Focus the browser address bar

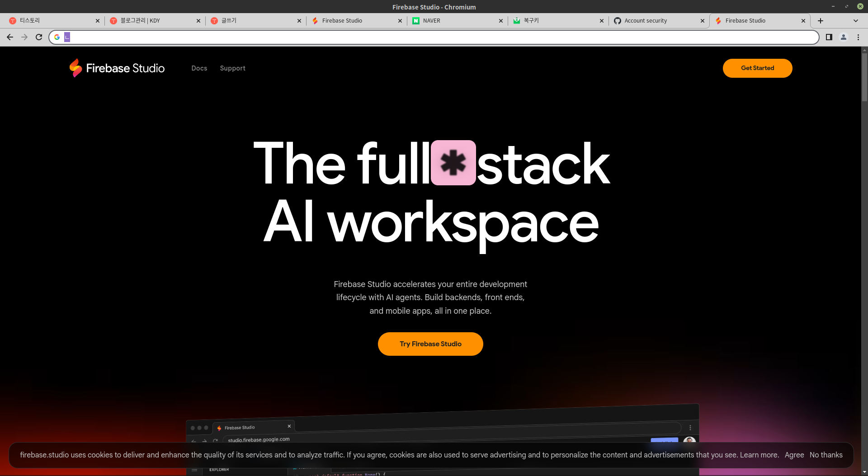(x=434, y=37)
